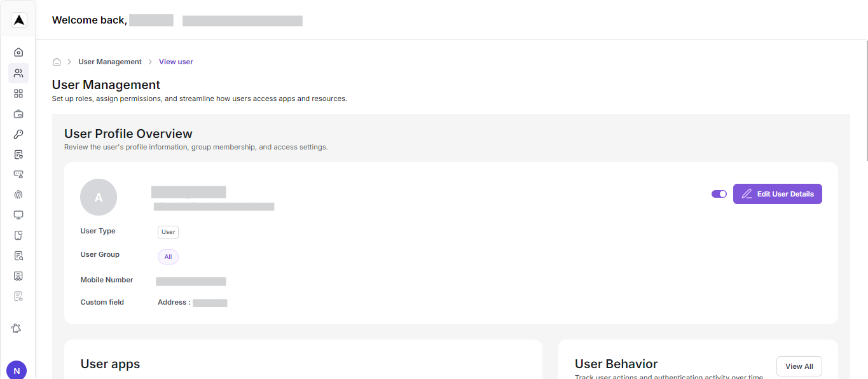The width and height of the screenshot is (868, 379).
Task: Open User Management breadcrumb link
Action: [109, 61]
